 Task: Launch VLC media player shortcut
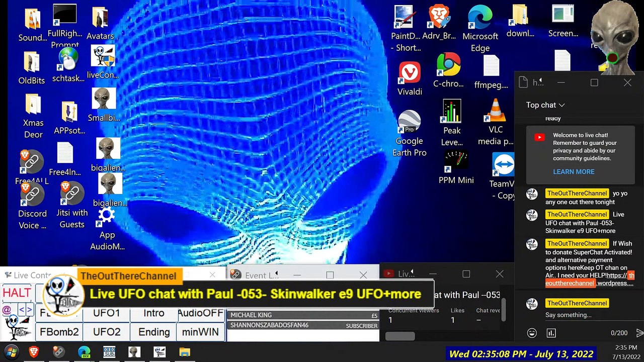496,122
